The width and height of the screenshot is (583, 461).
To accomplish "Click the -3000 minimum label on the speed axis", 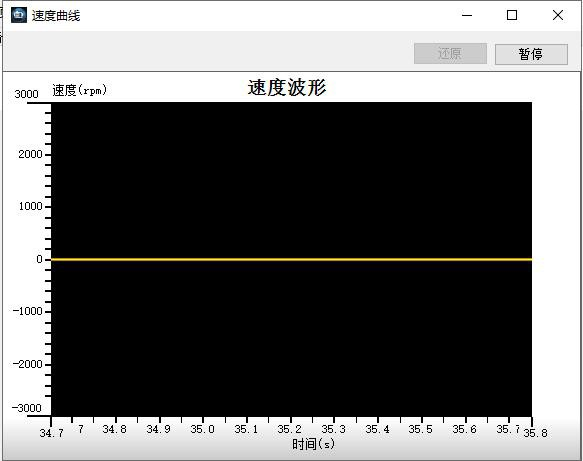I will (26, 408).
